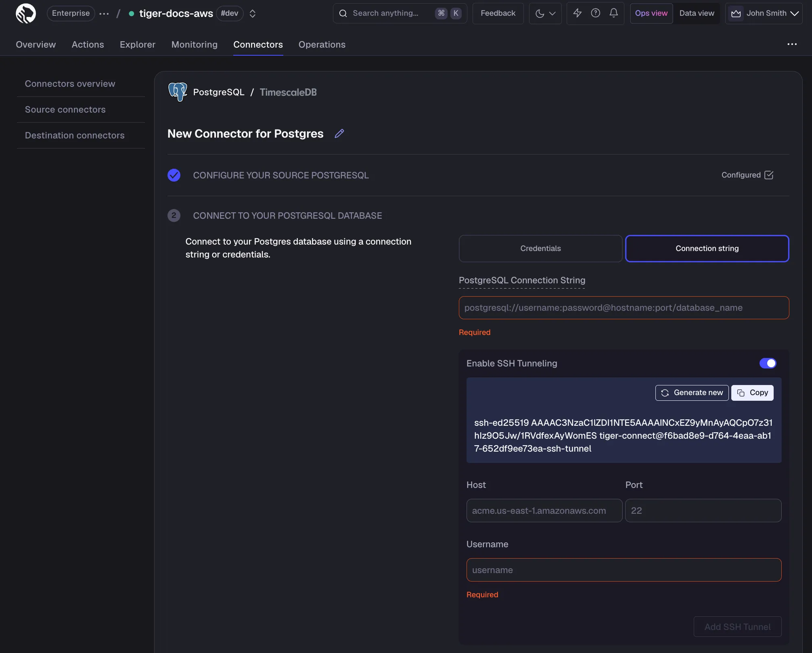Screen dimensions: 812x653
Task: Click the blue checkmark step one icon
Action: click(174, 175)
